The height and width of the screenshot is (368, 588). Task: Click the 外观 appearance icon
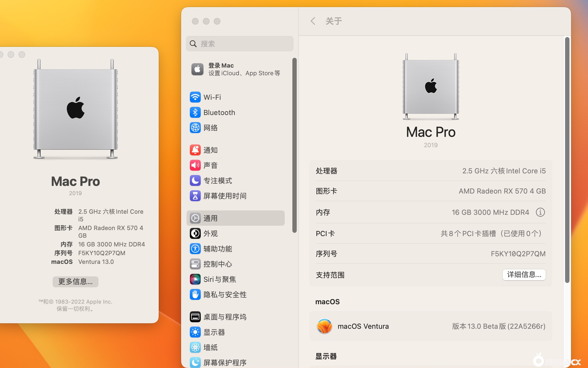(x=195, y=233)
